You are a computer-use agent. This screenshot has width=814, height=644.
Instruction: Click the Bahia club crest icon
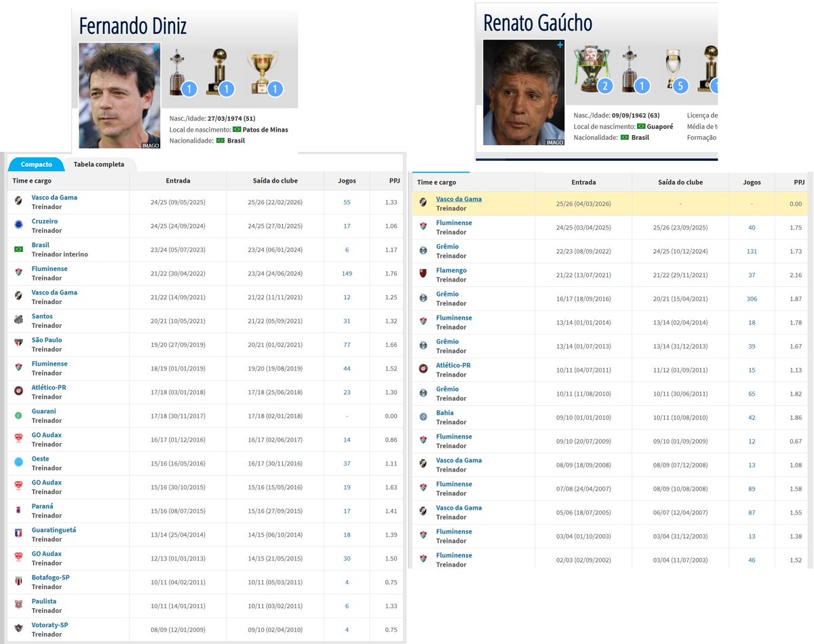tap(423, 417)
